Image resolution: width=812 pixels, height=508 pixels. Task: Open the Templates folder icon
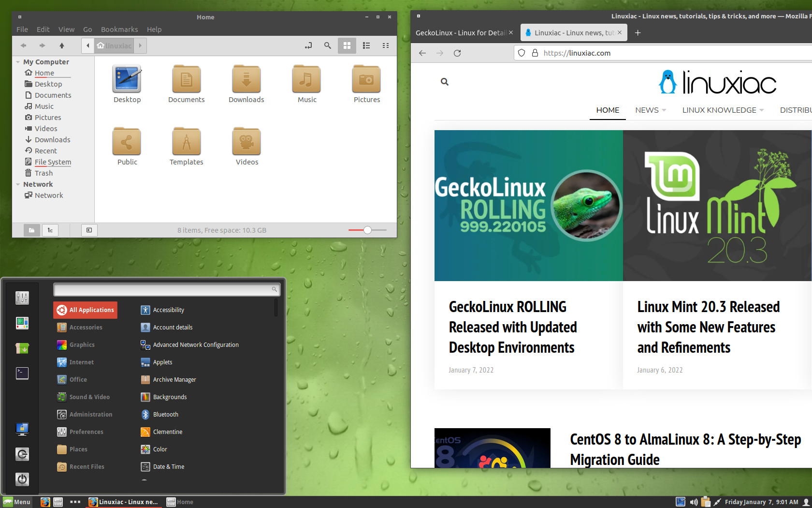pos(187,147)
